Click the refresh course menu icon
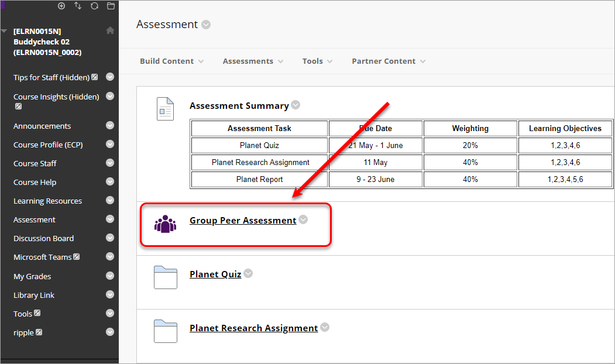This screenshot has width=615, height=364. click(x=94, y=6)
